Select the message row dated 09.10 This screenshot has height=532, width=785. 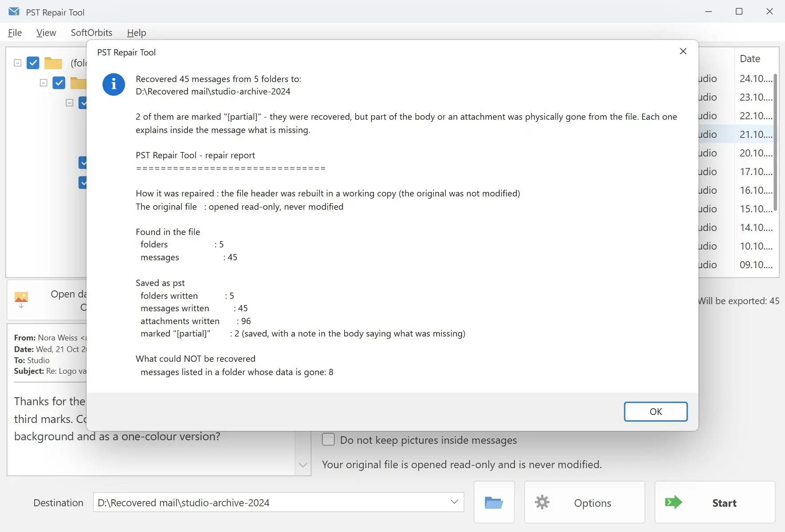tap(736, 265)
